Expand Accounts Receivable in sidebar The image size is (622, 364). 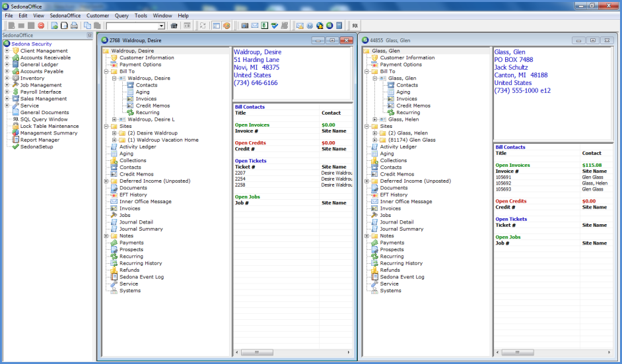point(7,57)
